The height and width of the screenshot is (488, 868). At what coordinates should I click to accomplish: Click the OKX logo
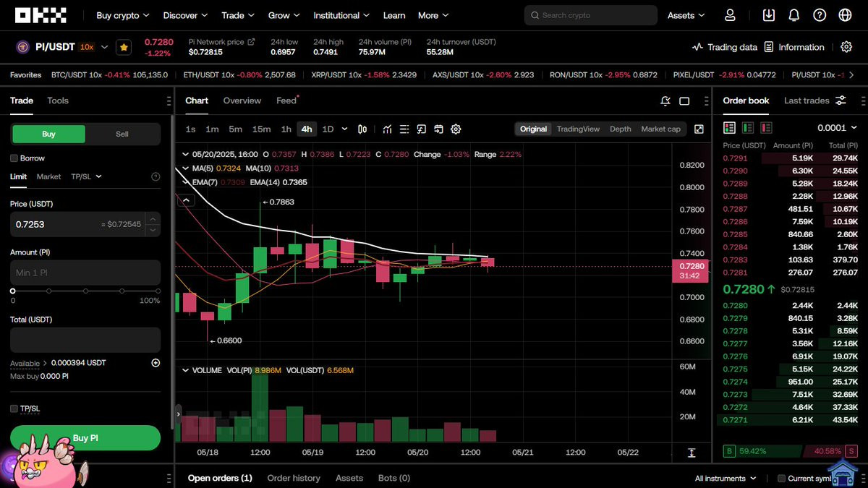pyautogui.click(x=41, y=15)
